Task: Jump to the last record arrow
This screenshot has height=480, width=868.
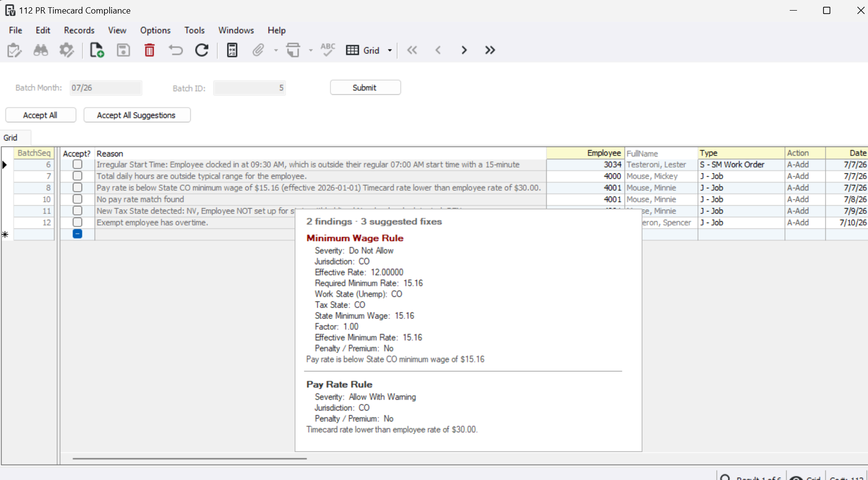Action: pyautogui.click(x=490, y=50)
